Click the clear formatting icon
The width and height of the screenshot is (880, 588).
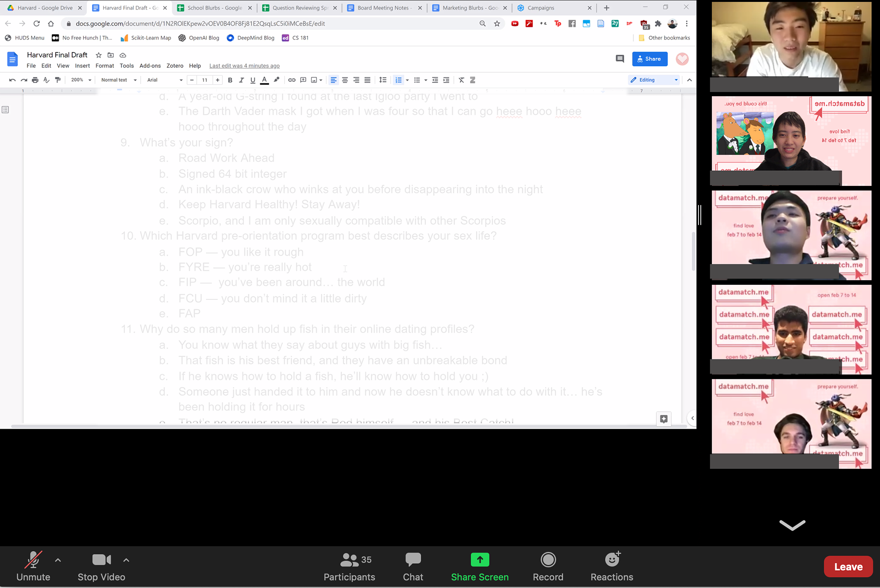click(462, 80)
